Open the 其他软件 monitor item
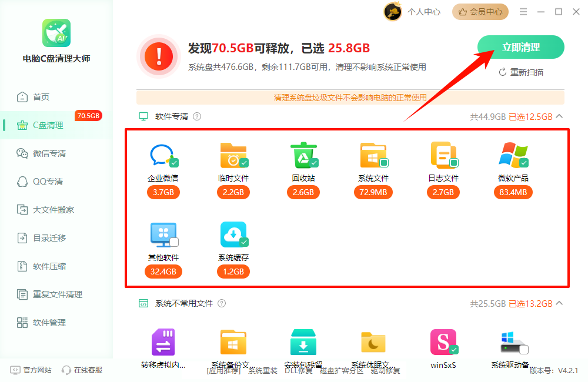 pyautogui.click(x=163, y=234)
